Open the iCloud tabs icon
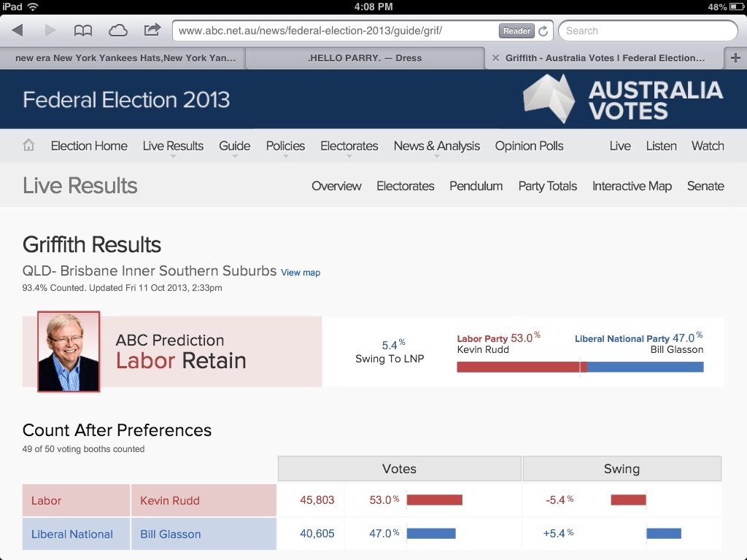This screenshot has height=560, width=747. tap(117, 31)
